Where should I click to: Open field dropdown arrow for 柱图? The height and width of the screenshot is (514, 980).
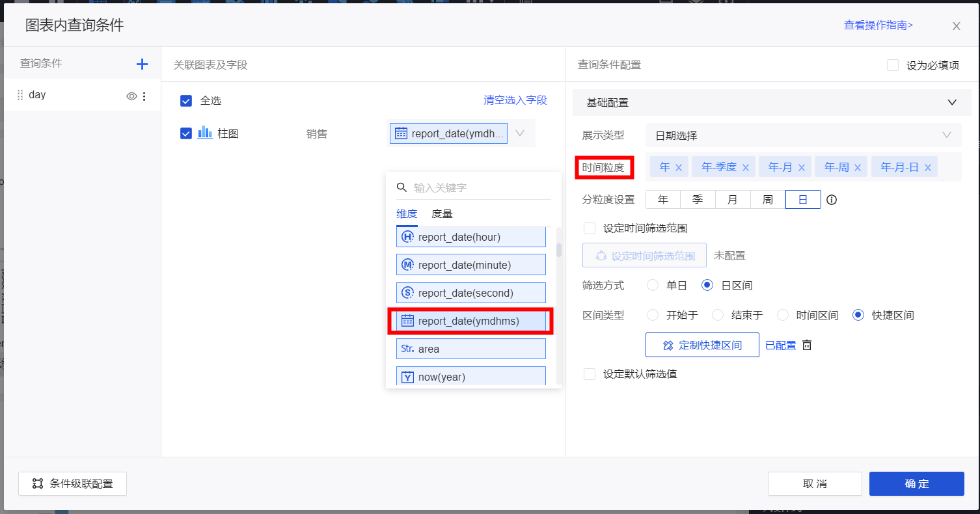(x=520, y=133)
